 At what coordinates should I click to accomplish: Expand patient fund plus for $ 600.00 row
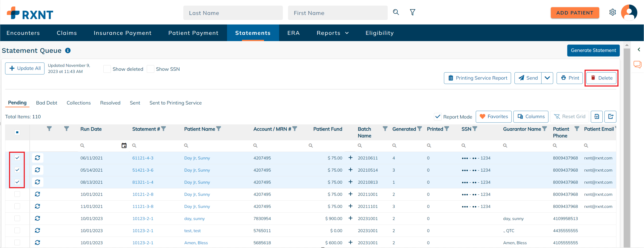pos(351,242)
